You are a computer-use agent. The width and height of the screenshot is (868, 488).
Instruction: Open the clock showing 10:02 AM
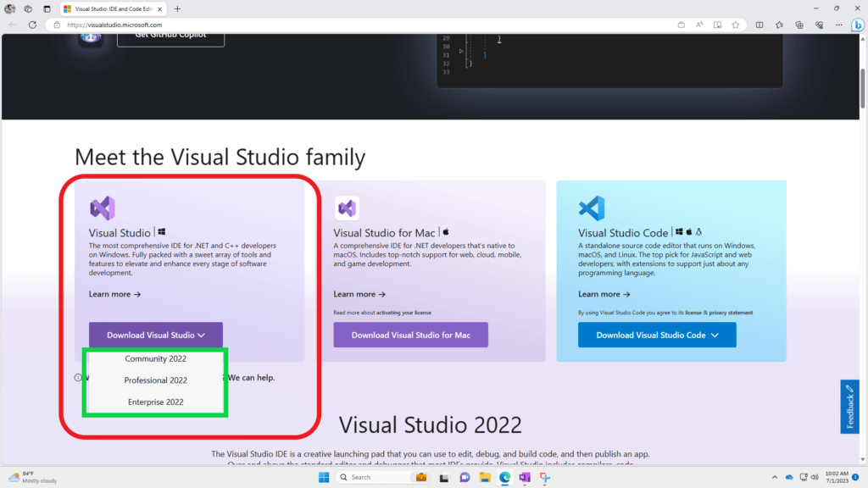837,477
